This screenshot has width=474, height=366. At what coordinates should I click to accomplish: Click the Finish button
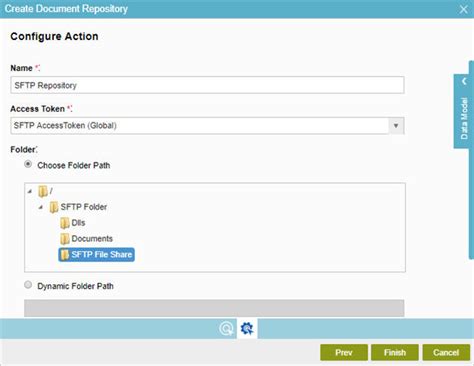coord(395,352)
